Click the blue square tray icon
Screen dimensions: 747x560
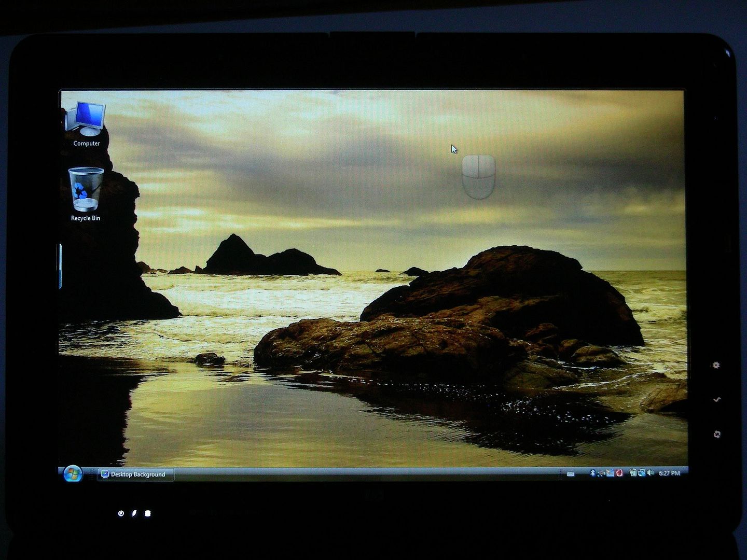610,473
